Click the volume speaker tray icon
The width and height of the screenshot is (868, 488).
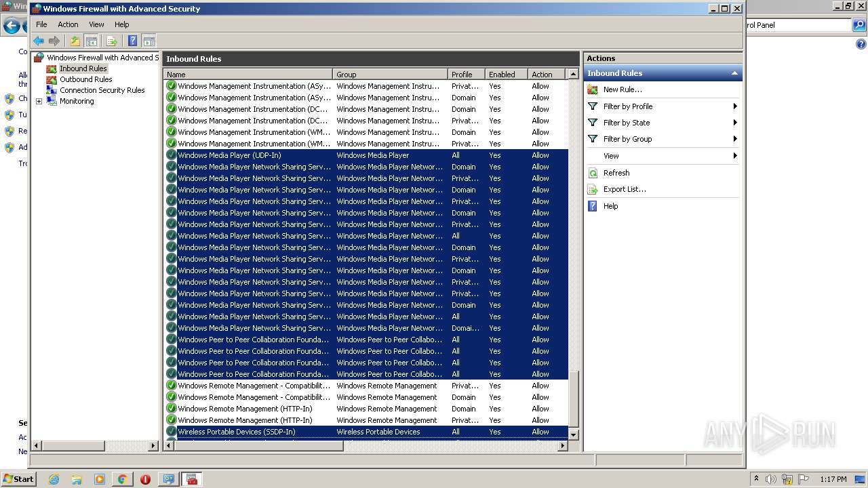tap(771, 479)
